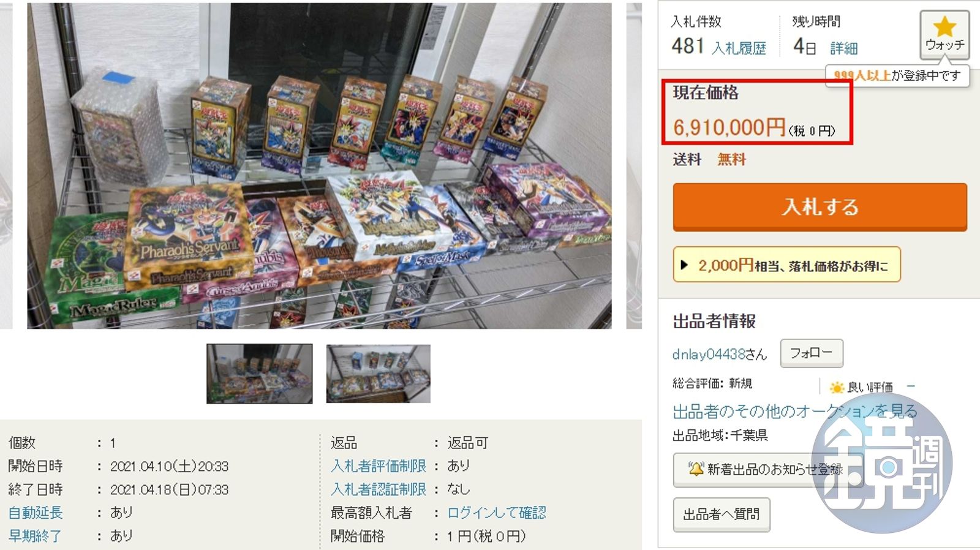980x550 pixels.
Task: Follow the seller with the フォロー button
Action: 811,353
